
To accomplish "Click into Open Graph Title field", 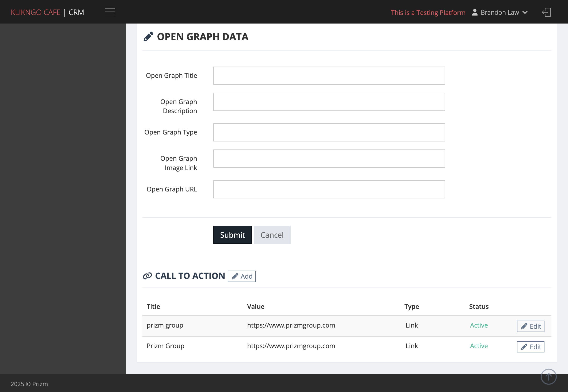I will point(329,76).
